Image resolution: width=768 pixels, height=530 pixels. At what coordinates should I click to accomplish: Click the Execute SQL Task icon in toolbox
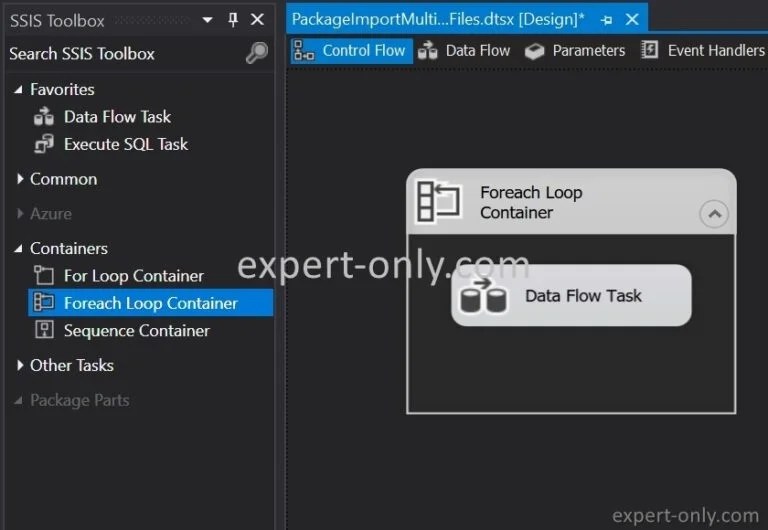point(44,144)
